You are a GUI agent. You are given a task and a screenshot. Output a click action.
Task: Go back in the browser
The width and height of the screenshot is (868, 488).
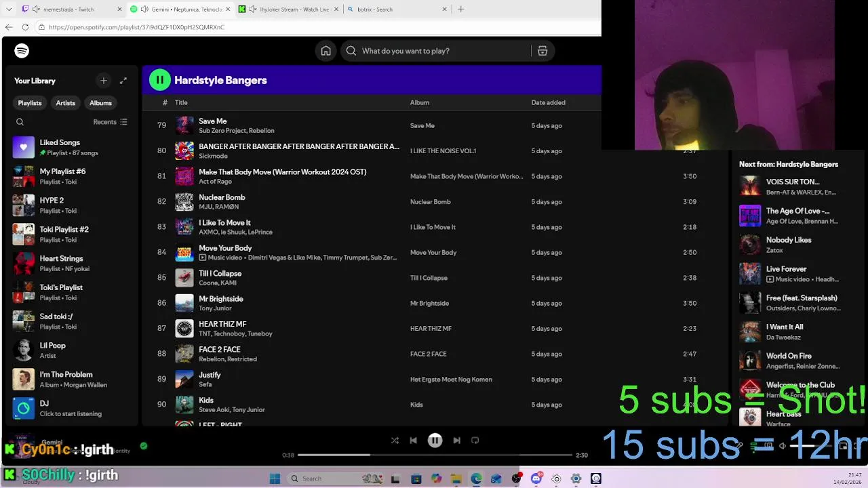click(x=9, y=27)
